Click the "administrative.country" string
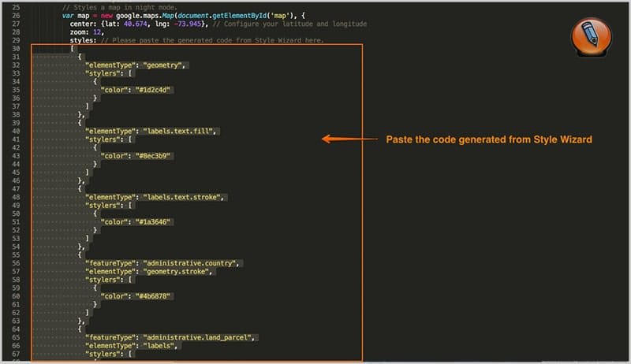Viewport: 631px width, 364px height. (x=189, y=263)
